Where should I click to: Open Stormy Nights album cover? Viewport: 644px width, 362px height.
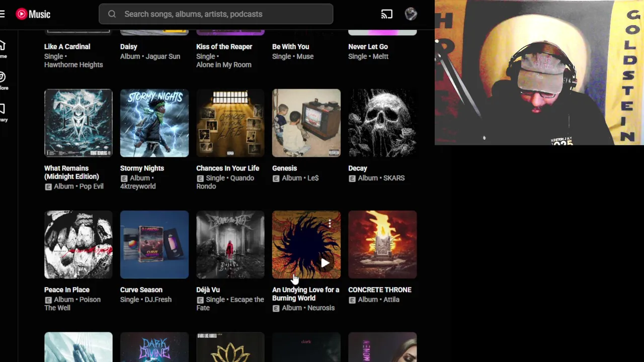pyautogui.click(x=154, y=123)
